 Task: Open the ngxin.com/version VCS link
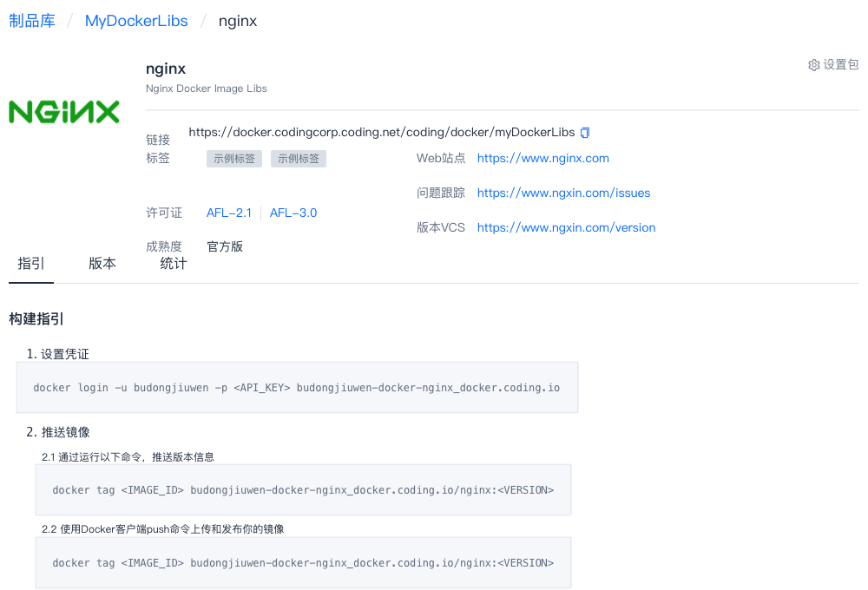(566, 228)
